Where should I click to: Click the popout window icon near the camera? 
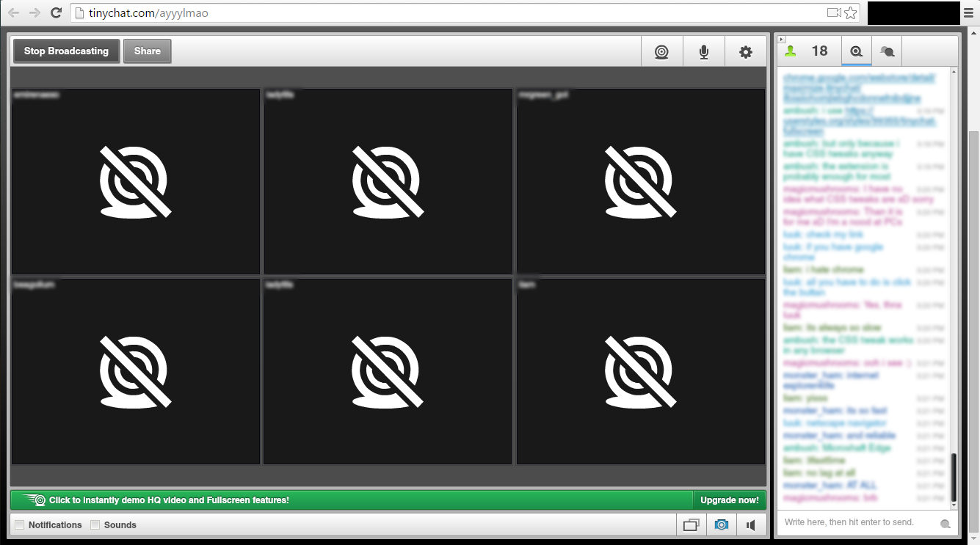click(690, 524)
